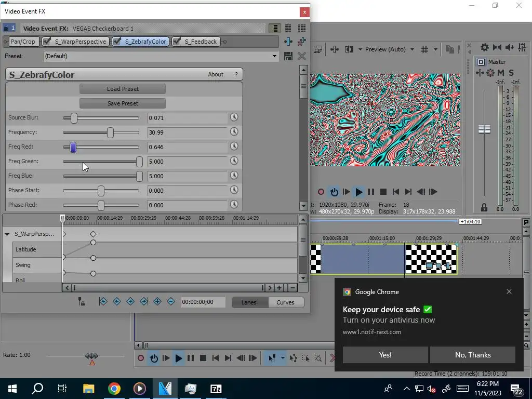Delete keyframe with minus diamond icon

click(171, 302)
